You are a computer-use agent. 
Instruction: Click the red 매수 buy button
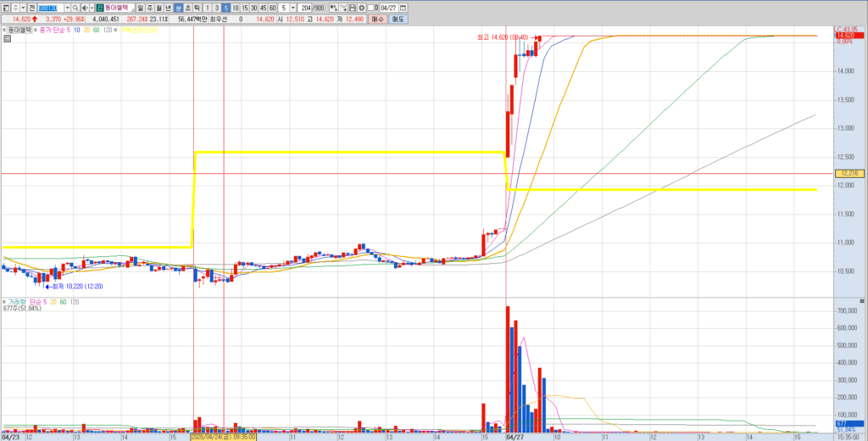click(x=378, y=19)
